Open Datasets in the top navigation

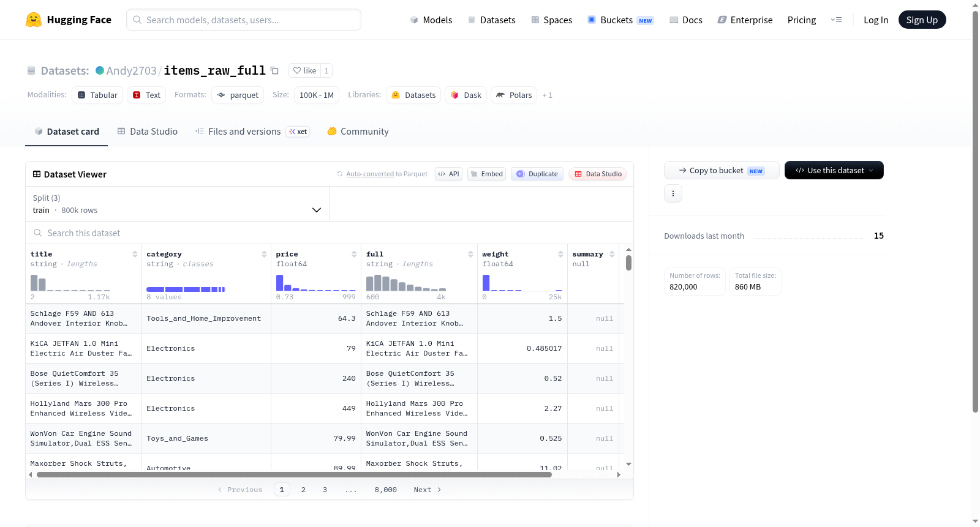click(x=491, y=20)
